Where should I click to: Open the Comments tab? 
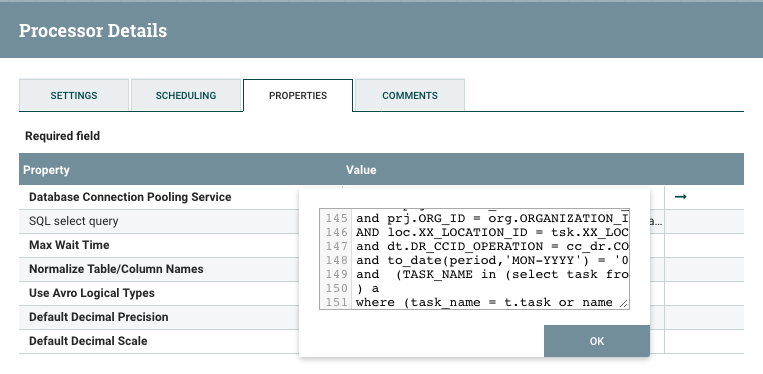click(410, 95)
